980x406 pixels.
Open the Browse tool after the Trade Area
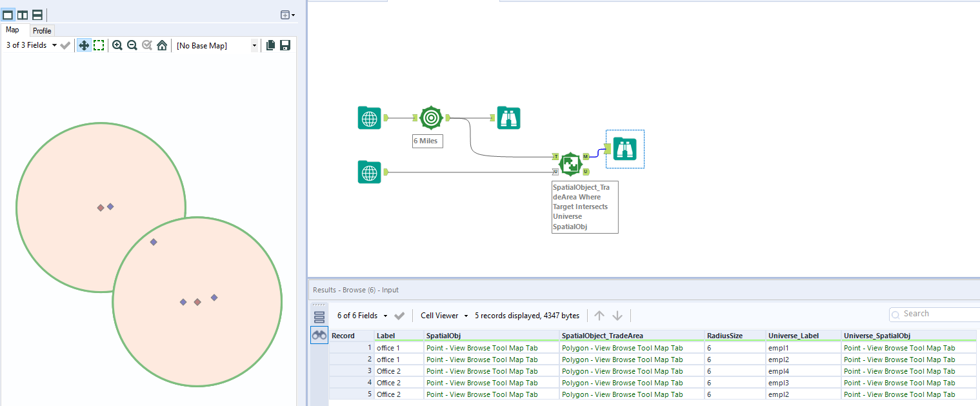click(x=508, y=117)
